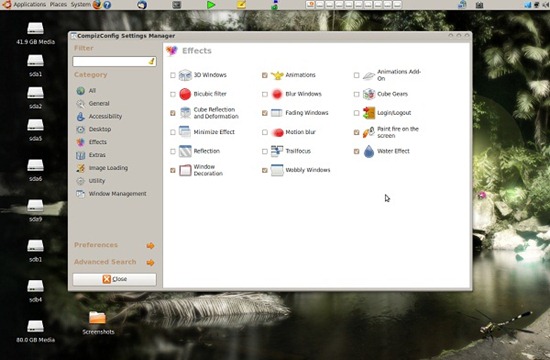Open the Login/Logout plugin icon

(x=369, y=113)
